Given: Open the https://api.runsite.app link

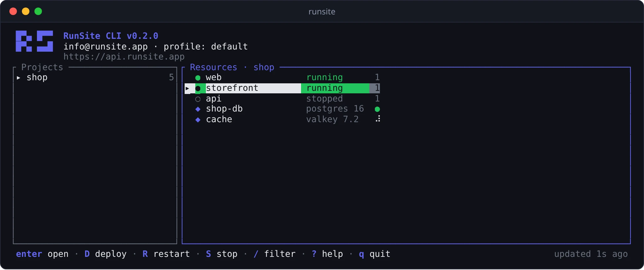Looking at the screenshot, I should click(x=124, y=57).
